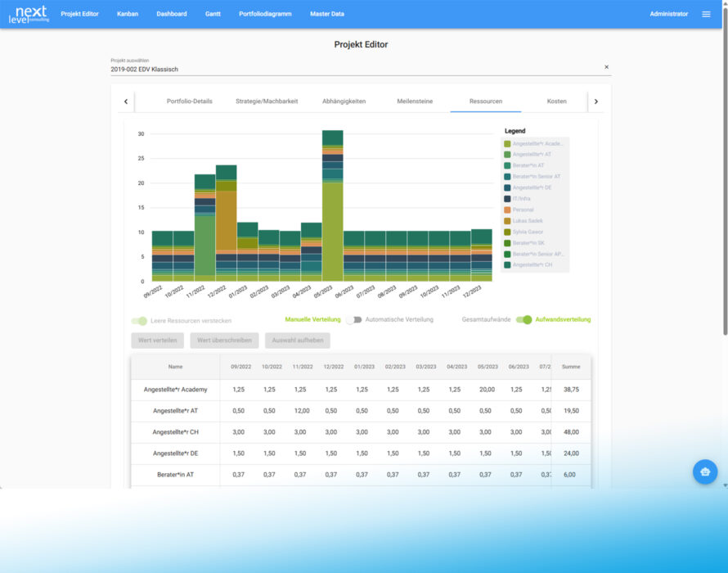The image size is (728, 573).
Task: Select the Angestellte*r AT table row name
Action: 176,411
